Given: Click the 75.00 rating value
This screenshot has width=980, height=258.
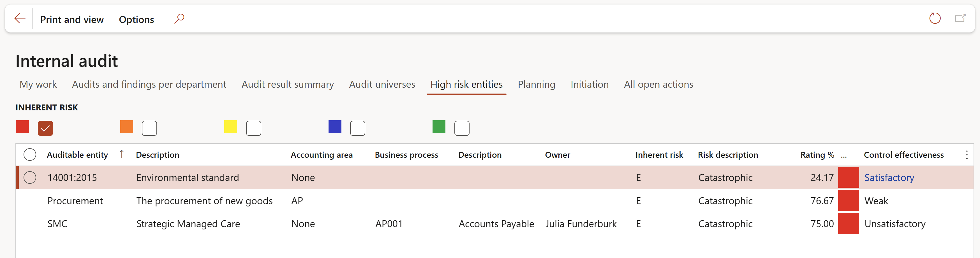Looking at the screenshot, I should [822, 224].
